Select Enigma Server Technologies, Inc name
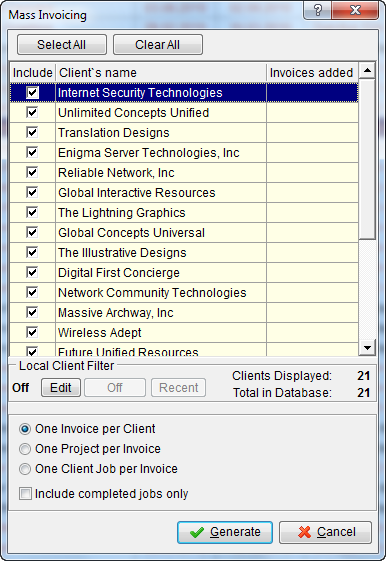 149,153
